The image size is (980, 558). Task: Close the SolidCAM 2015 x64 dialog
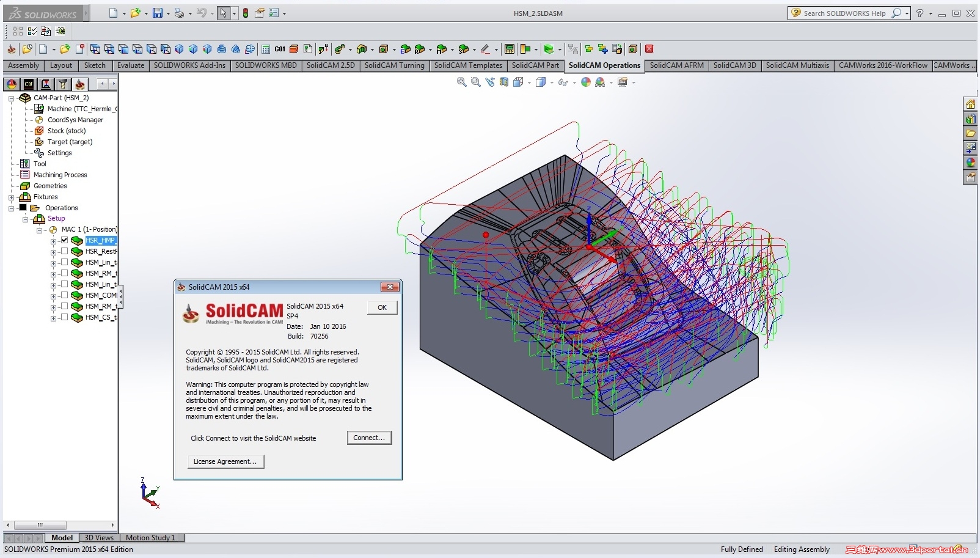(x=389, y=287)
